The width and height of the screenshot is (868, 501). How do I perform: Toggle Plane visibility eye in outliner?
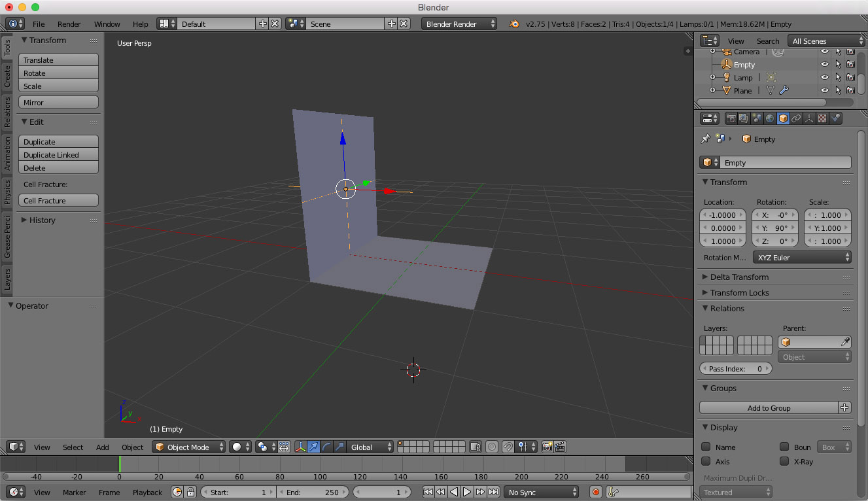825,90
